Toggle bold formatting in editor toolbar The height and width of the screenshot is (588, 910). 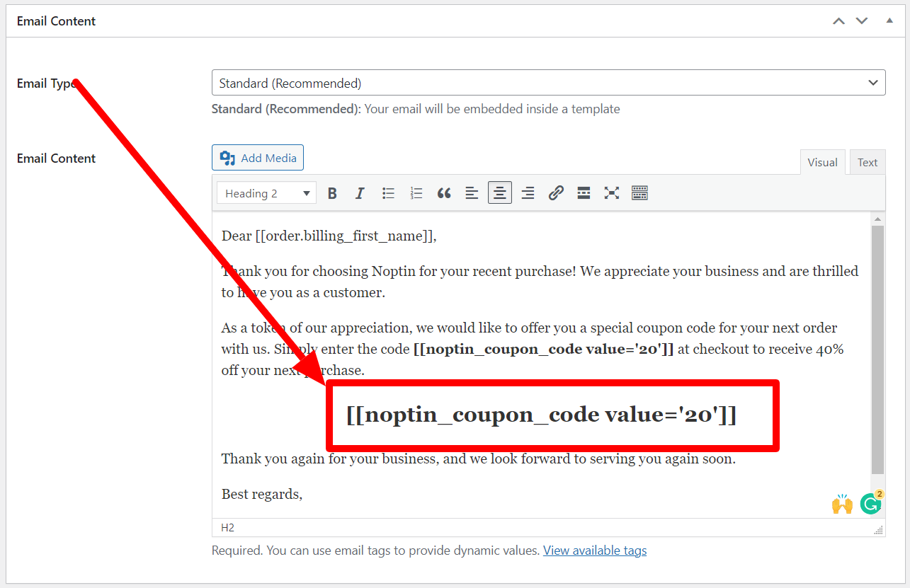coord(332,193)
